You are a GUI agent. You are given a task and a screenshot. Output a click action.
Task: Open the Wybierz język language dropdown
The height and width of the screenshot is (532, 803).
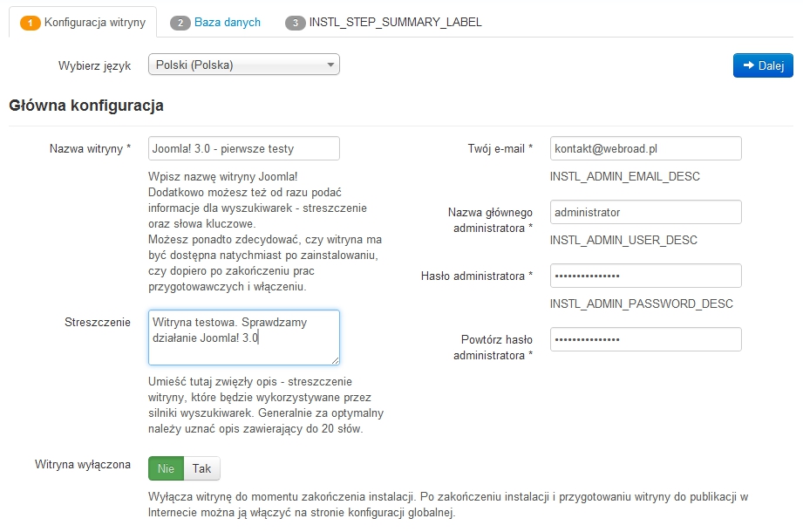click(x=243, y=65)
